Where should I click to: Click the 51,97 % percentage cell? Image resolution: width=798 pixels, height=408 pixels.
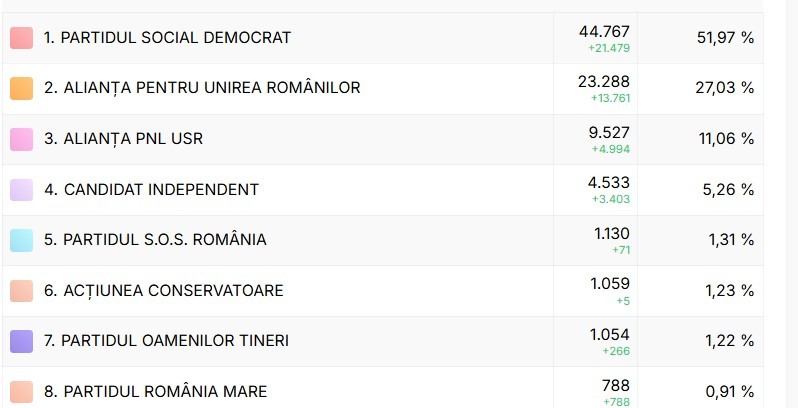(x=725, y=38)
